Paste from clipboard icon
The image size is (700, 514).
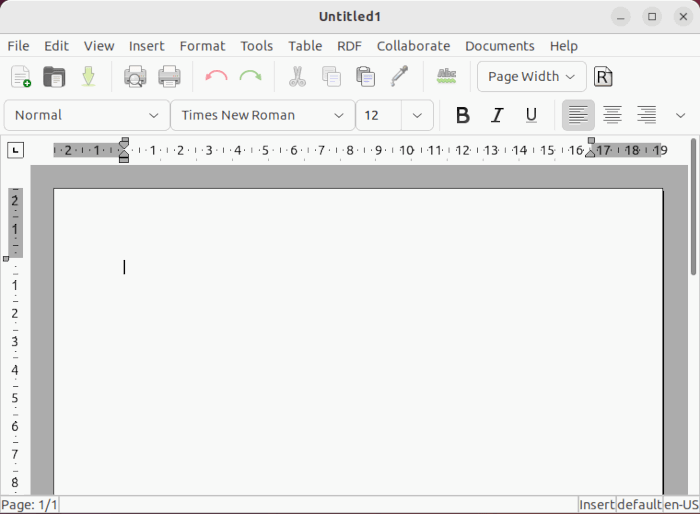365,76
